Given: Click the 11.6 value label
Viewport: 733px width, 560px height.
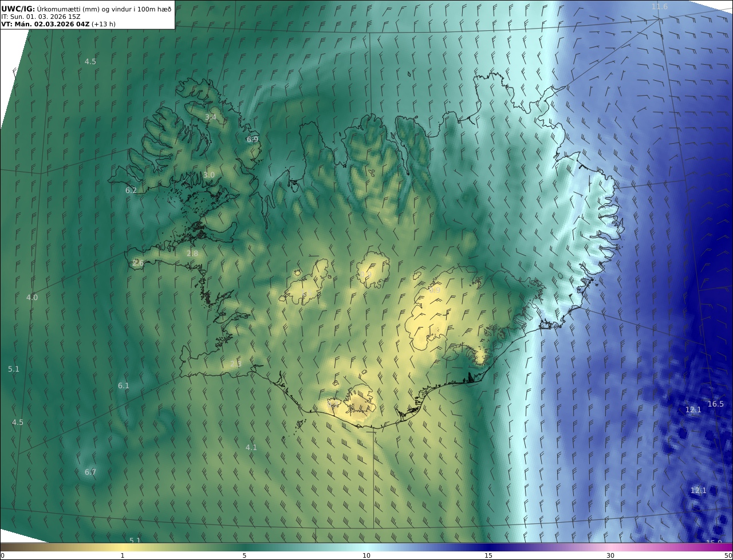Looking at the screenshot, I should click(x=660, y=6).
